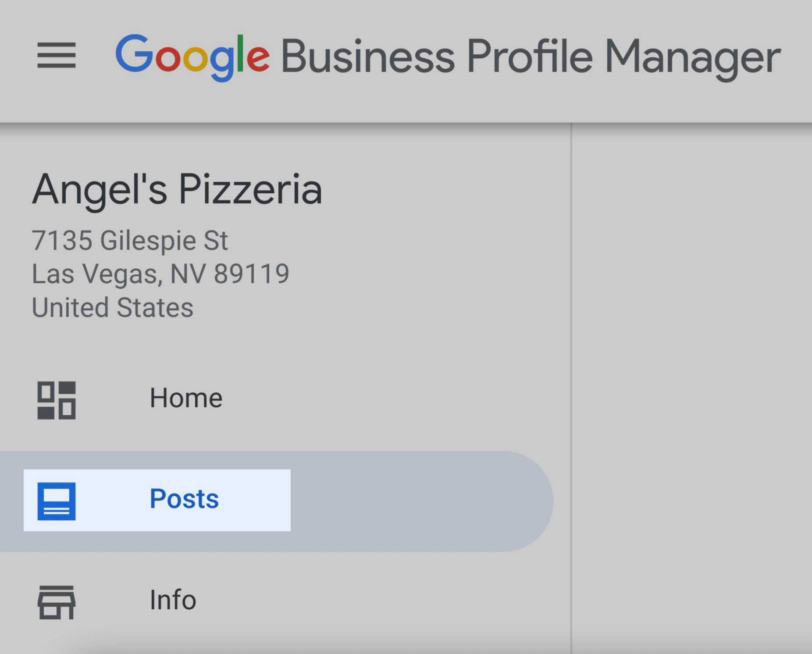
Task: Toggle the Posts section highlight
Action: pyautogui.click(x=184, y=499)
